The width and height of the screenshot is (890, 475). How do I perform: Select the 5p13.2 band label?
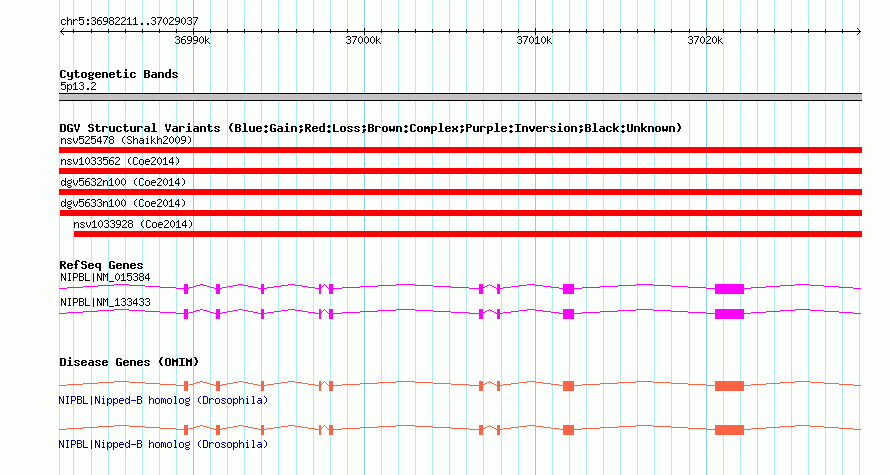point(78,86)
